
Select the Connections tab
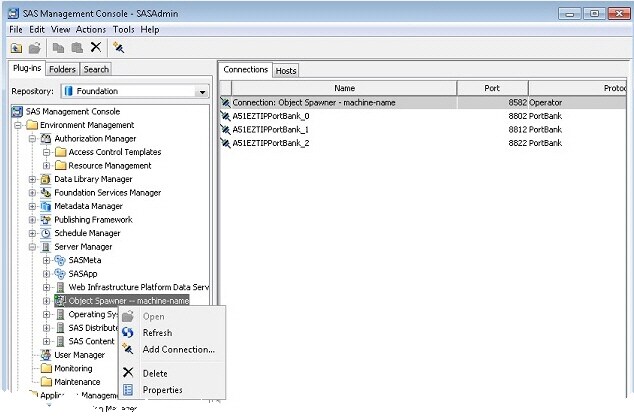pyautogui.click(x=245, y=70)
